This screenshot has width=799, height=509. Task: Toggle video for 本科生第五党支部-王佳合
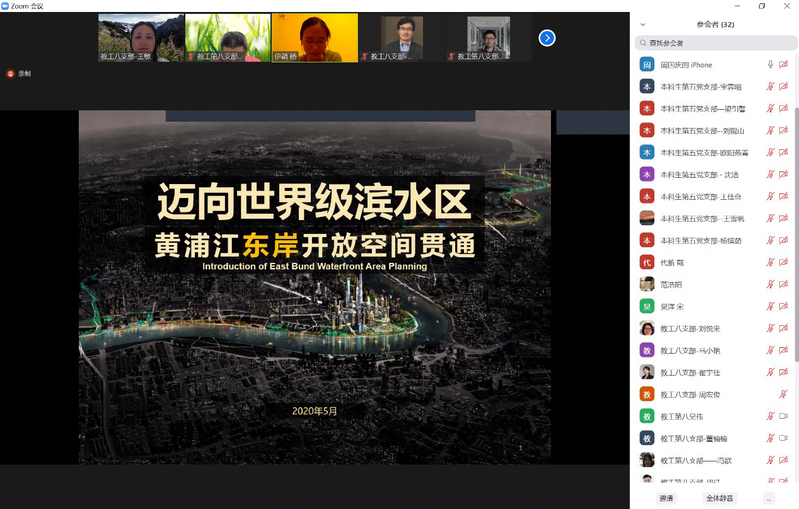point(783,196)
